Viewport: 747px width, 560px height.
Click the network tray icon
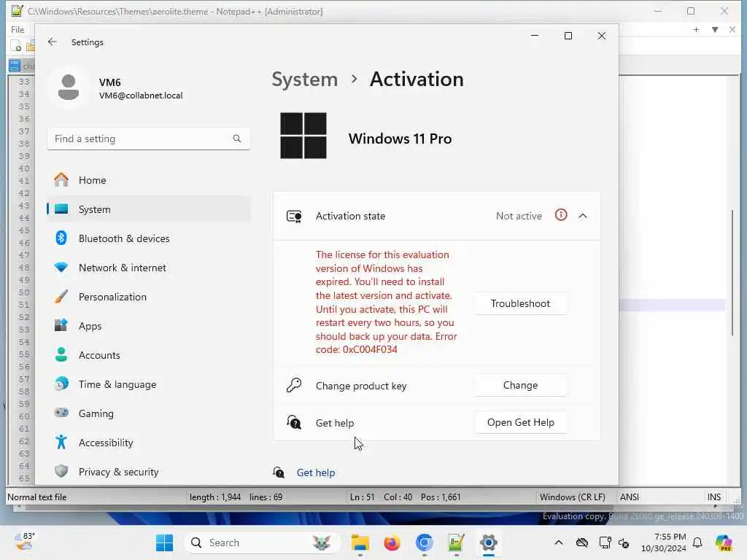(605, 542)
